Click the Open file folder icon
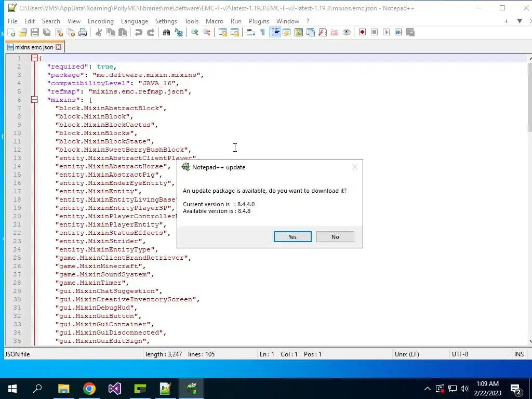This screenshot has height=399, width=532. (23, 32)
